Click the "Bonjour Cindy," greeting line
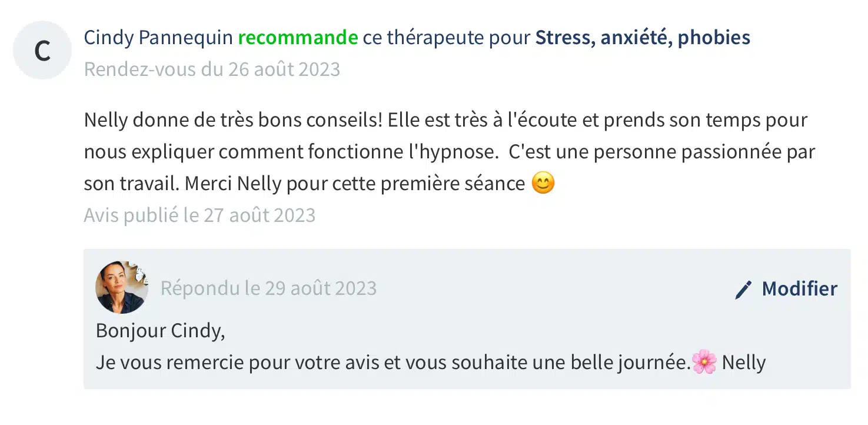 160,331
